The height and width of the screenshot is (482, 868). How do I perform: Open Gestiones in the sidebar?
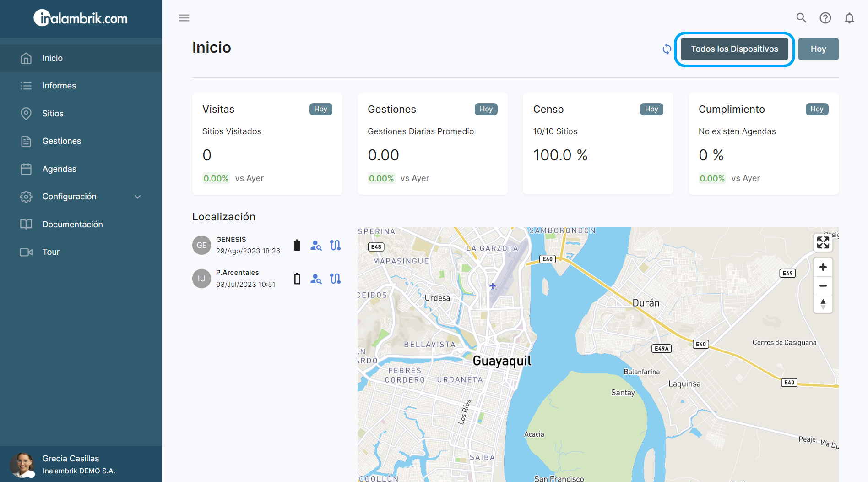[81, 141]
